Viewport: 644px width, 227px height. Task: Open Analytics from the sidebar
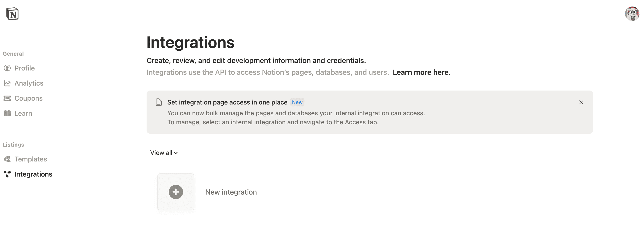pos(29,83)
